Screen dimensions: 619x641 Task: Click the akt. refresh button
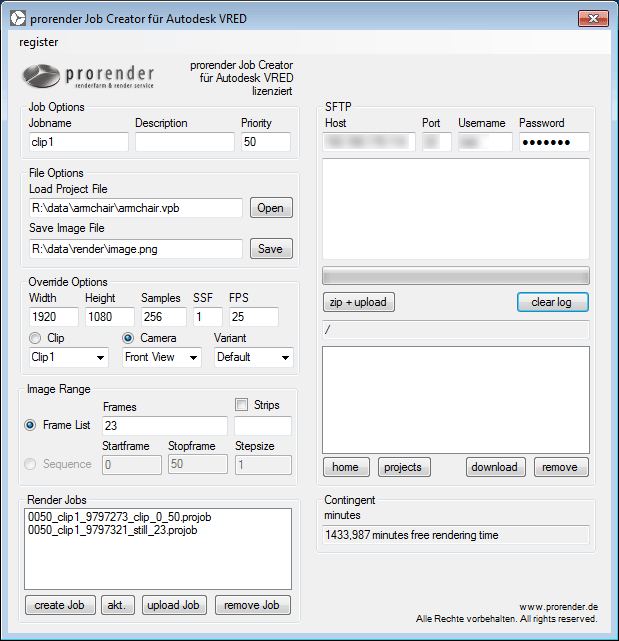pos(118,605)
